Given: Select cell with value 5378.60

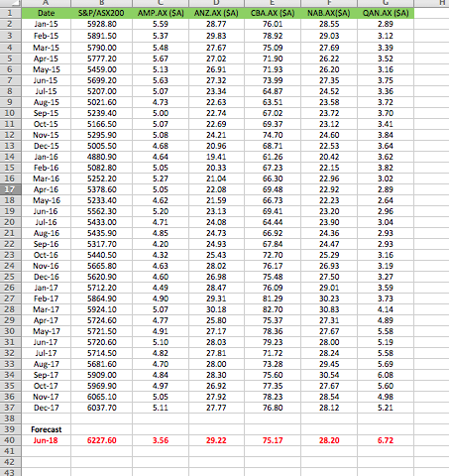Looking at the screenshot, I should [x=101, y=189].
